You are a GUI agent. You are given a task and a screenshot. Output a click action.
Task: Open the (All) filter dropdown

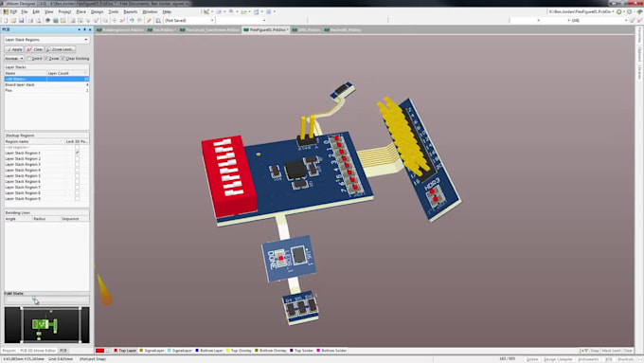pos(626,20)
